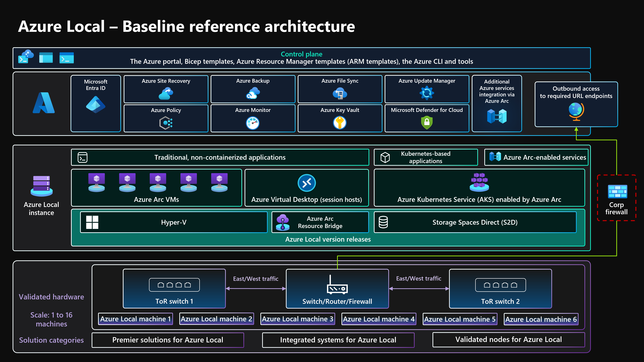Viewport: 644px width, 362px height.
Task: Click the Azure Site Recovery cloud icon
Action: pyautogui.click(x=166, y=94)
